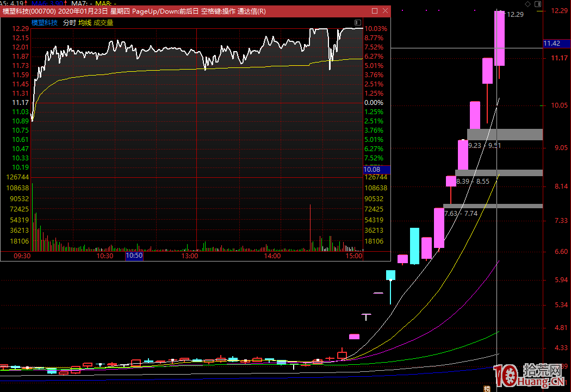Click the 12.29 high price arrow label
The image size is (571, 392).
(514, 15)
